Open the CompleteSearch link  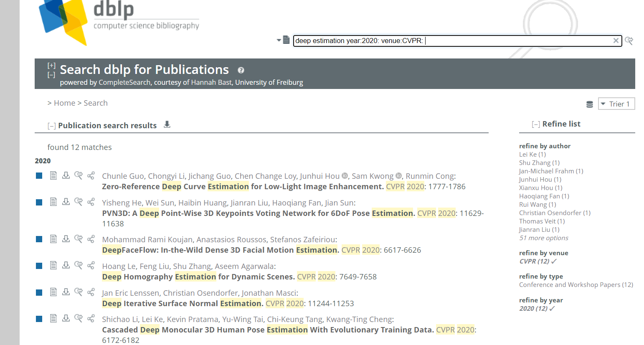coord(124,82)
